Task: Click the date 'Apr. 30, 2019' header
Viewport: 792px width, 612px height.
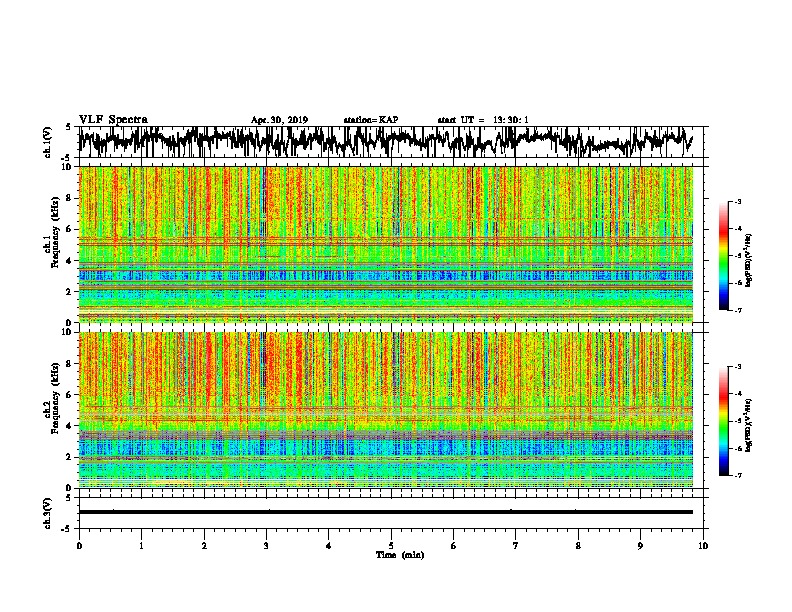Action: [279, 120]
